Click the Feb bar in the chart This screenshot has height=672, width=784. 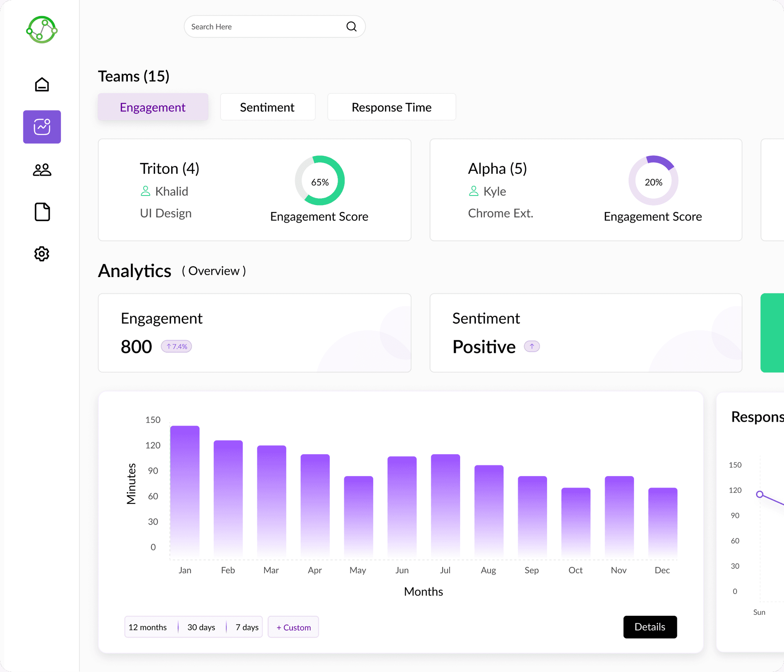tap(228, 499)
